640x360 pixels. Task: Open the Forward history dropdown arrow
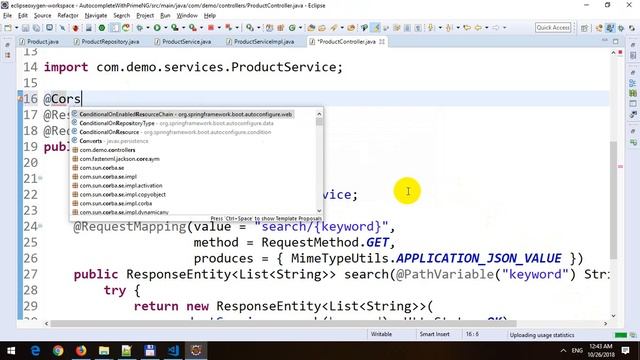coord(504,28)
